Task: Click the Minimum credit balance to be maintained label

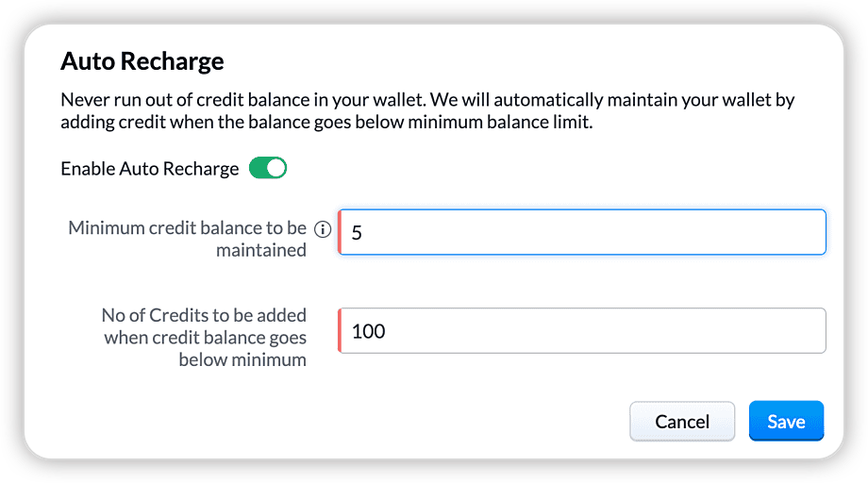Action: point(188,239)
